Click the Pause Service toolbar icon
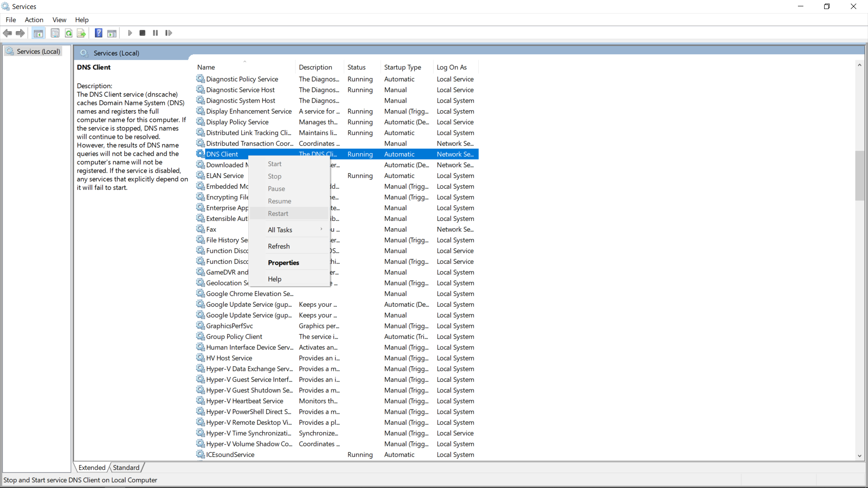Image resolution: width=868 pixels, height=488 pixels. (x=156, y=33)
